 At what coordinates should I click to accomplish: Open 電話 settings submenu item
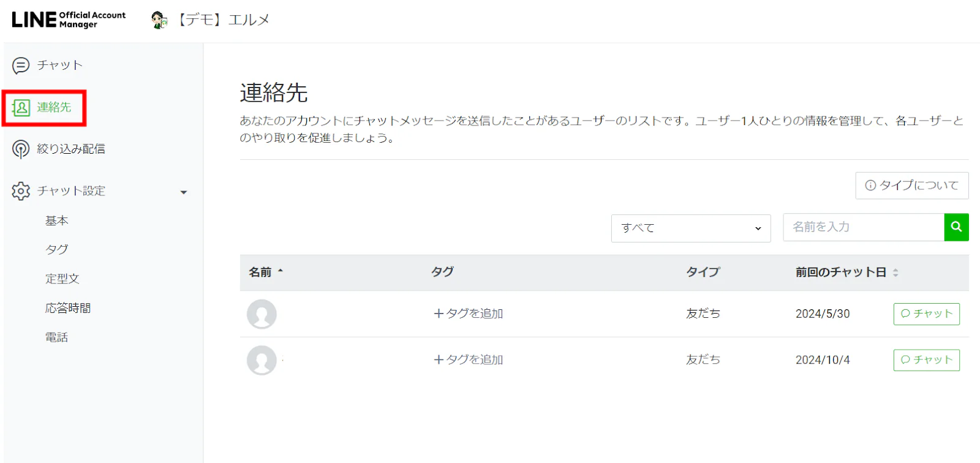[57, 337]
